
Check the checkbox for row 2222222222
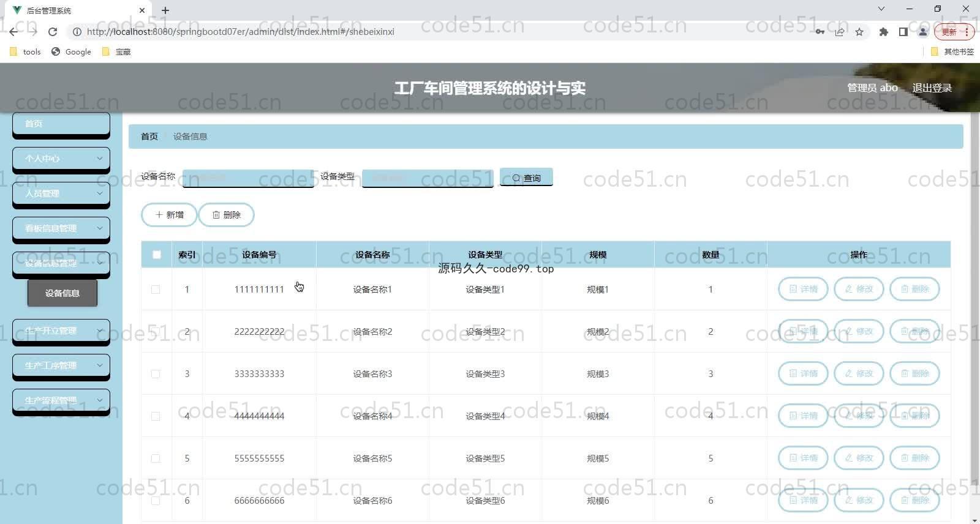pyautogui.click(x=156, y=332)
